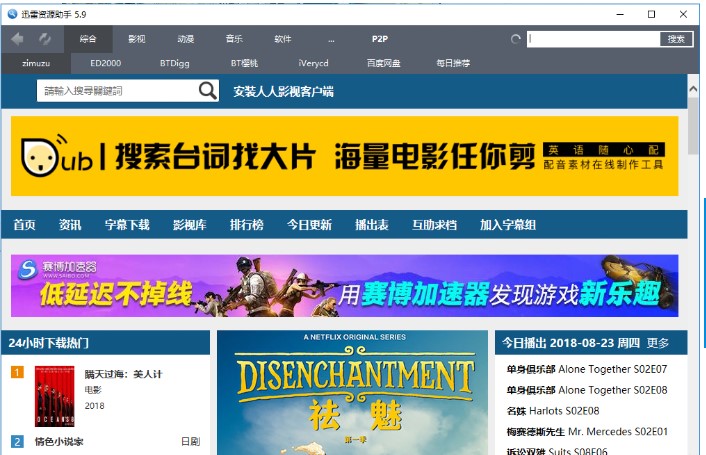Click the loading spinner beside the search box

516,39
